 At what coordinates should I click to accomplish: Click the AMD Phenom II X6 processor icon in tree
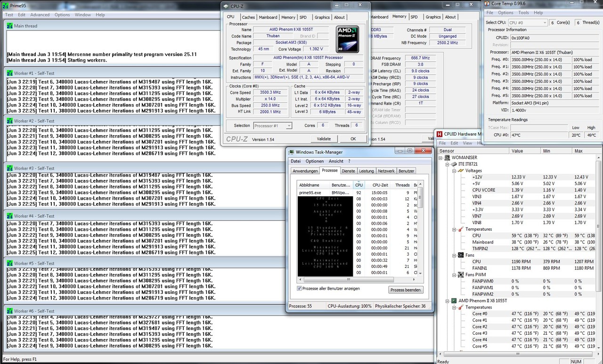[x=454, y=300]
